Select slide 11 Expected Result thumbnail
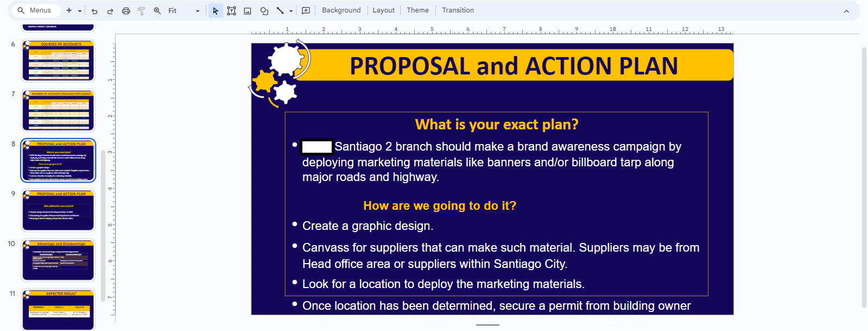 (58, 309)
